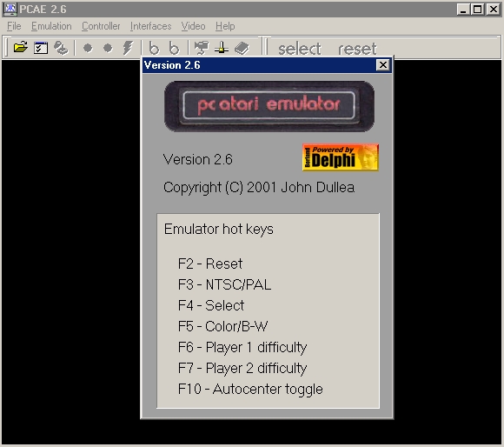The height and width of the screenshot is (447, 504).
Task: Click the second 'b' difficulty icon
Action: 174,48
